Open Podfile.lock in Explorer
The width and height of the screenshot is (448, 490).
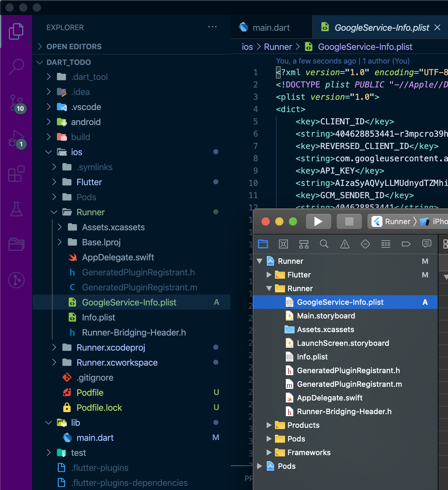pyautogui.click(x=131, y=408)
